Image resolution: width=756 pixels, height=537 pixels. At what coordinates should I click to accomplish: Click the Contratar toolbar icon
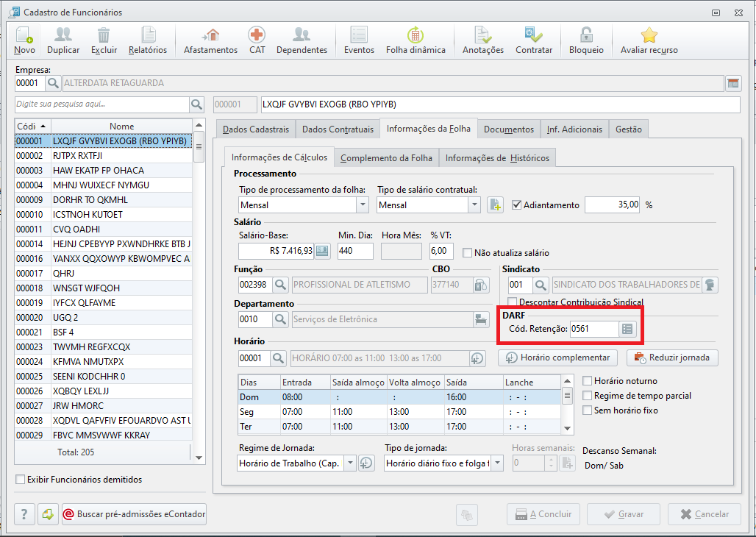(x=534, y=40)
